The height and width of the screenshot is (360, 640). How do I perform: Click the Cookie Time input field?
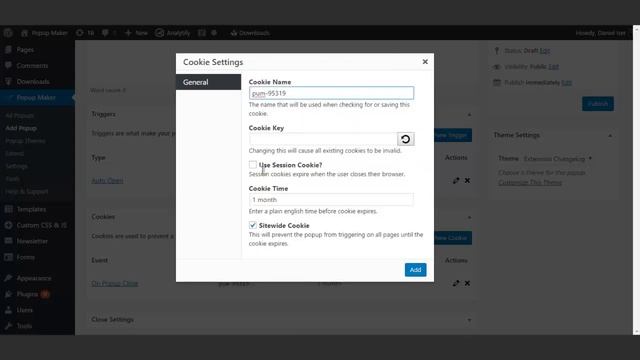point(331,200)
